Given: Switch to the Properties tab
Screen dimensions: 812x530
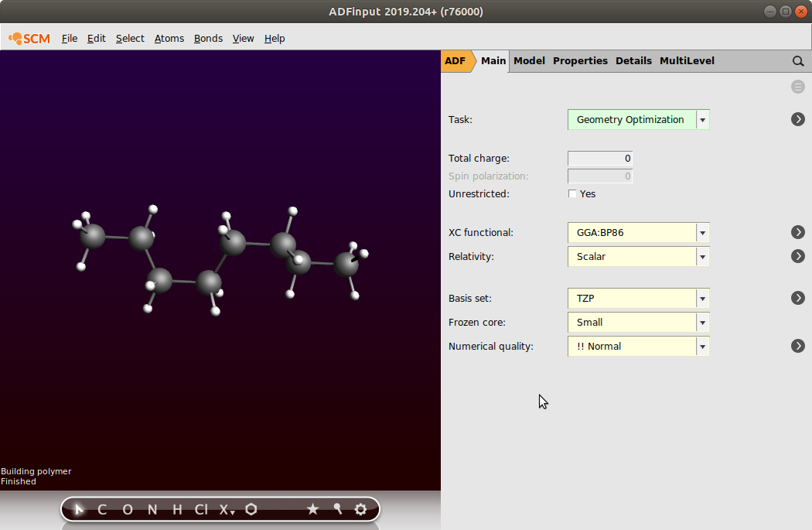Looking at the screenshot, I should coord(580,60).
